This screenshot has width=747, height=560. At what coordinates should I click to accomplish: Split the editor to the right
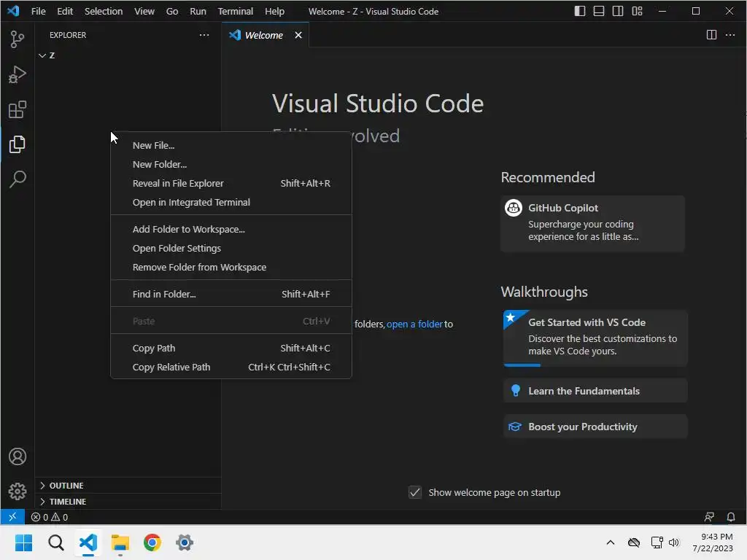[711, 35]
